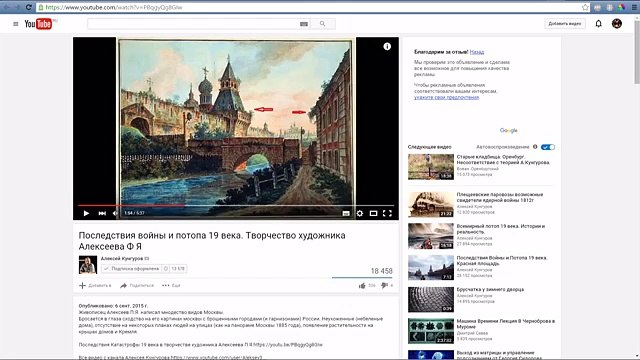Click the publish date Опубликовано: 6 сент. 2015 г.
640x360 pixels.
click(x=113, y=306)
